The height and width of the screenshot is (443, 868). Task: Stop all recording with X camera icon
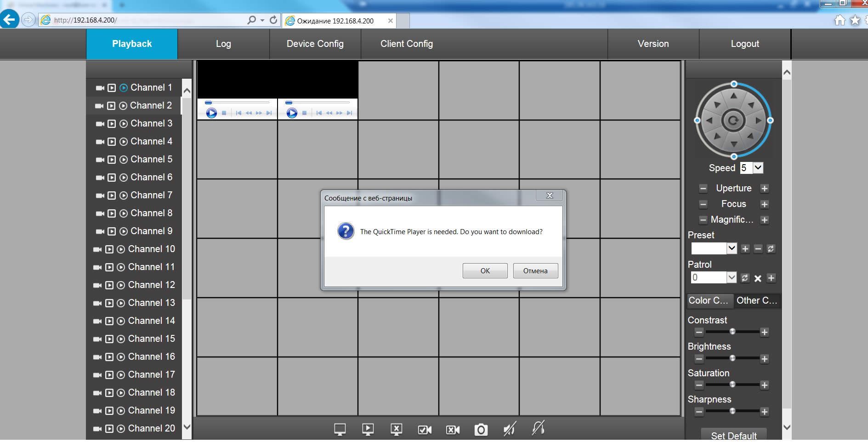click(x=453, y=430)
